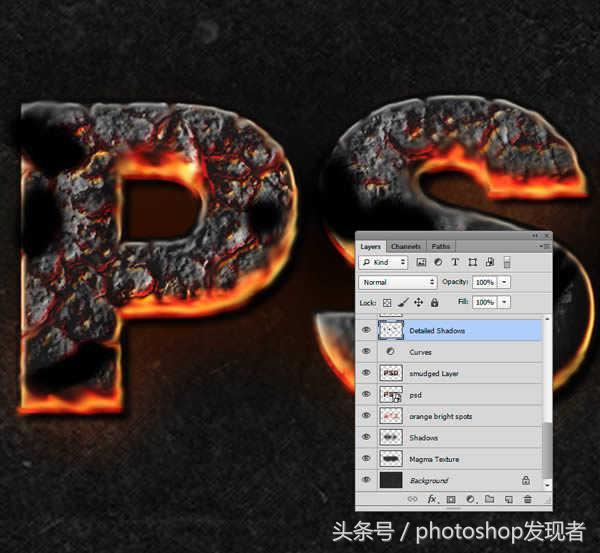
Task: Hide the Shadows layer
Action: pos(366,437)
